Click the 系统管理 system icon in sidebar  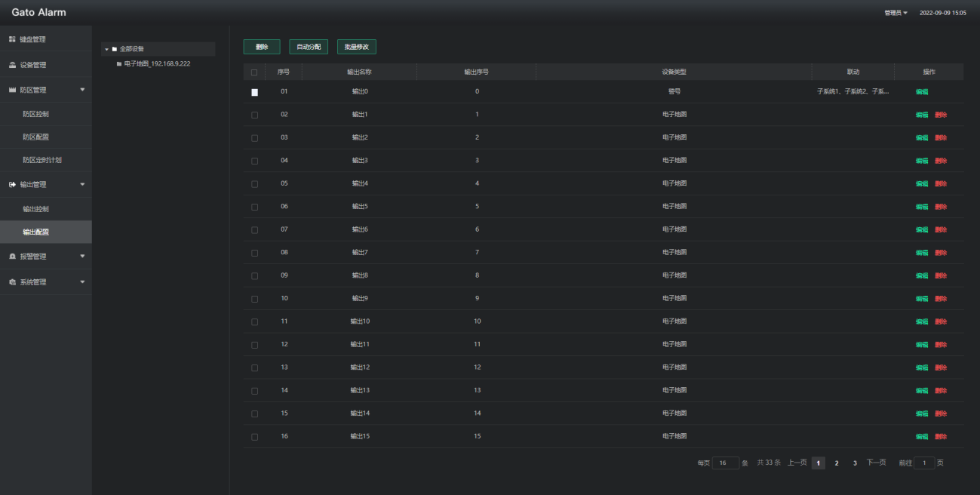[12, 282]
